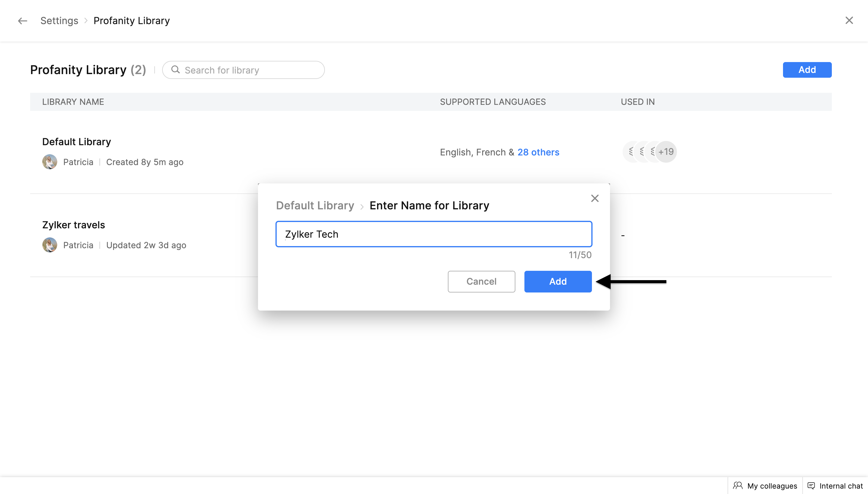Close the Profanity Library settings page
Viewport: 868px width, 494px height.
tap(849, 20)
